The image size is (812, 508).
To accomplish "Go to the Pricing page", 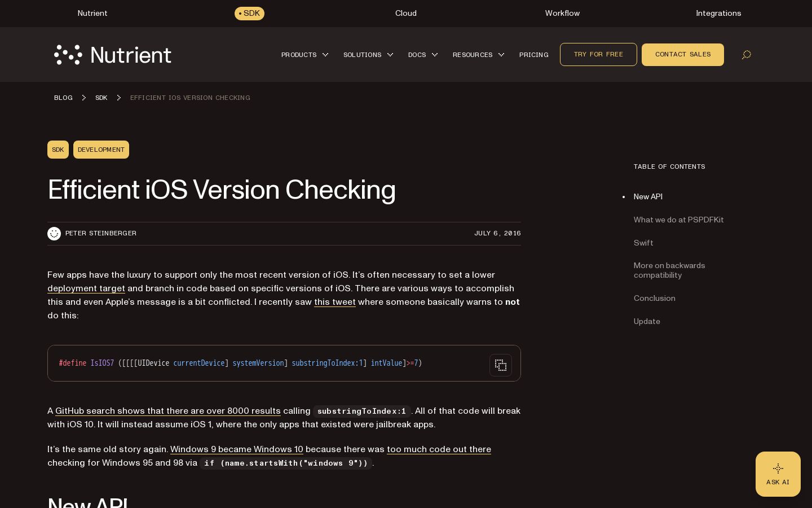I will click(534, 55).
